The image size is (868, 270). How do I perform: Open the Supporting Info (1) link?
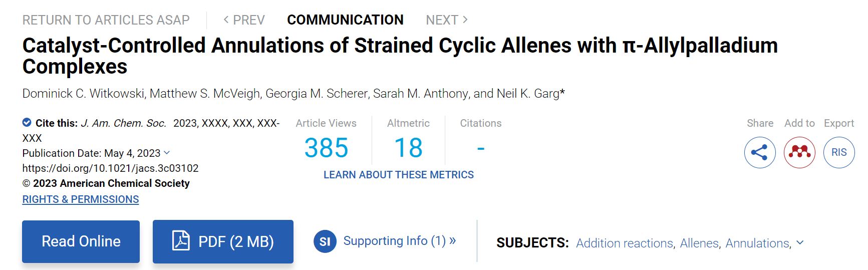tap(400, 241)
